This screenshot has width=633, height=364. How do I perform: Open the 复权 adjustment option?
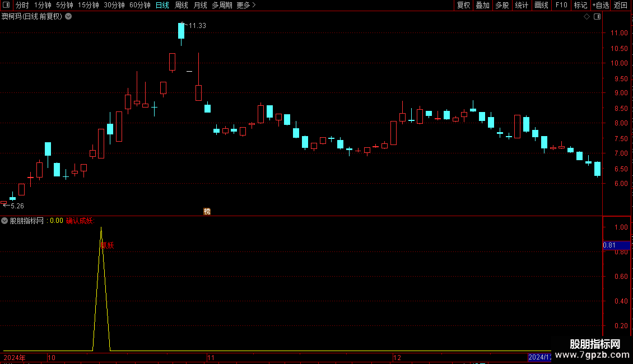tap(463, 5)
